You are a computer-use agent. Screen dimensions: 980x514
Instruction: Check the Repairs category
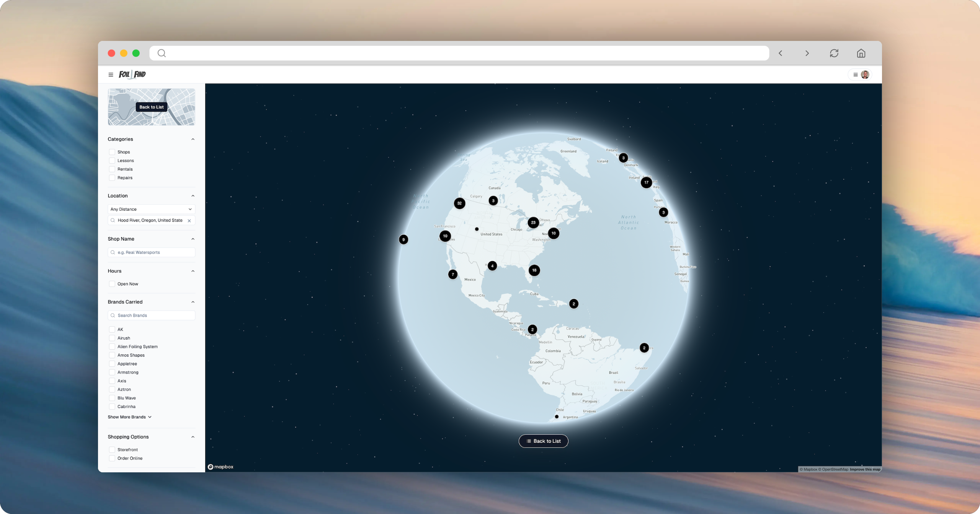tap(112, 178)
